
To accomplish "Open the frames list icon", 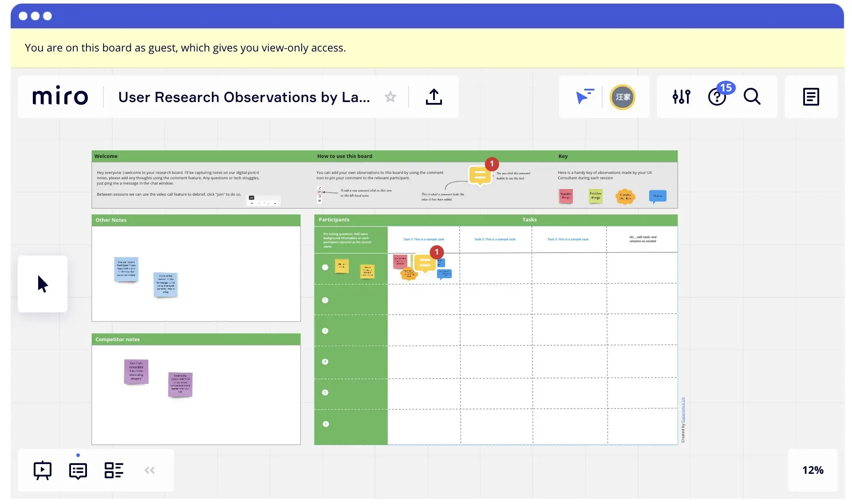I will tap(114, 470).
